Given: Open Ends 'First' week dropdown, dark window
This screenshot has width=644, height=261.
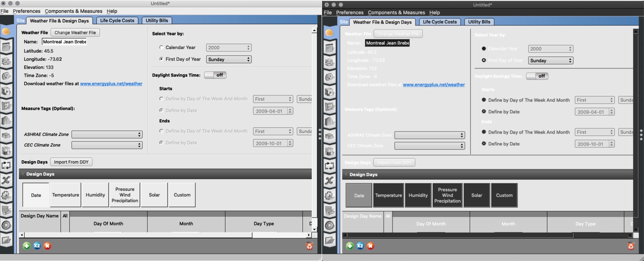Looking at the screenshot, I should [x=595, y=132].
